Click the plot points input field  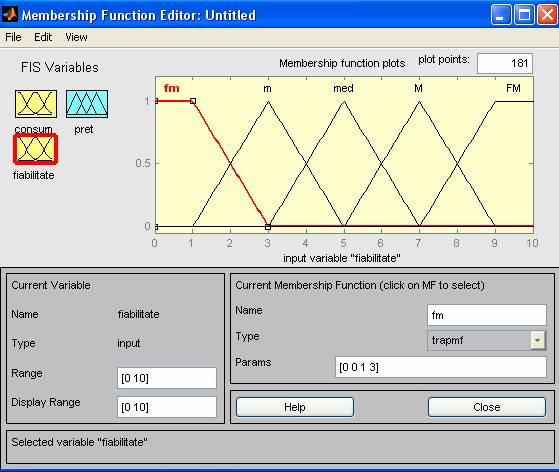(505, 63)
